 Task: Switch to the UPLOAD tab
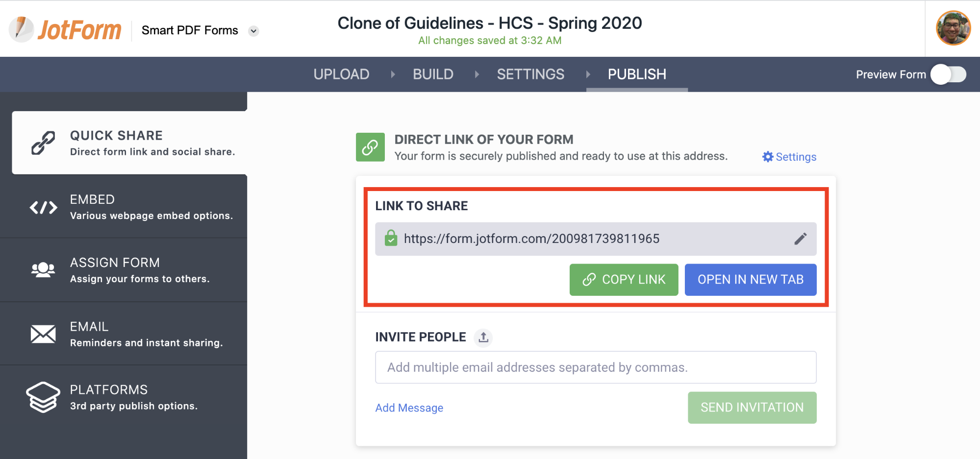(x=341, y=74)
